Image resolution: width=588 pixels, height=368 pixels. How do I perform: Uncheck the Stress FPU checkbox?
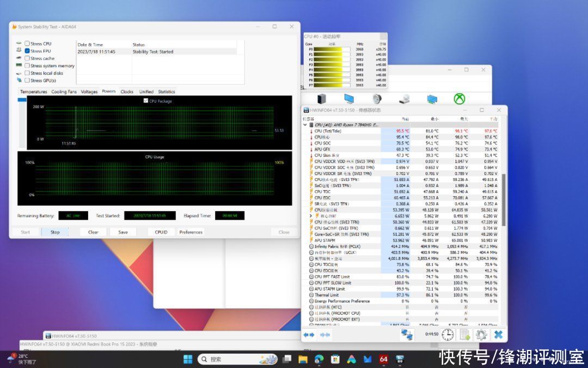coord(27,51)
